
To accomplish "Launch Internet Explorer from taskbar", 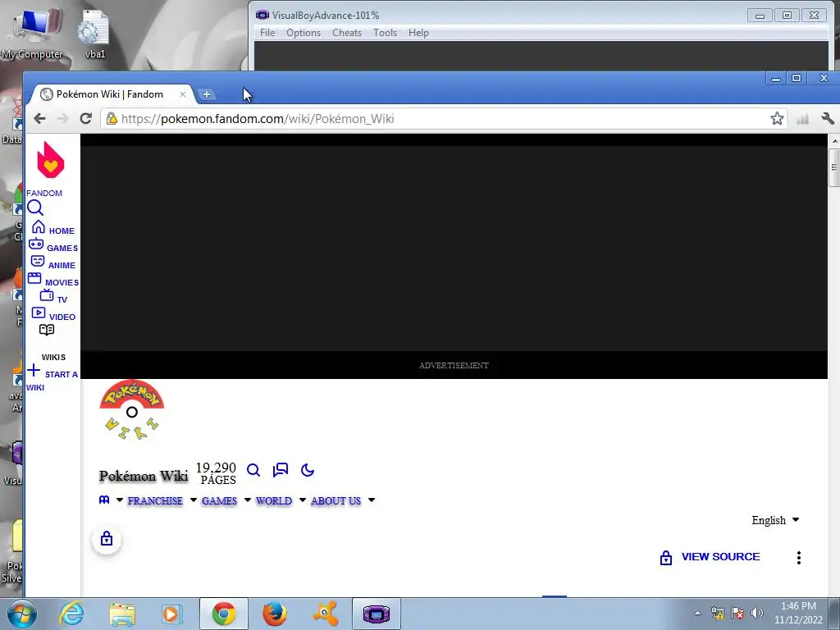I will coord(72,614).
